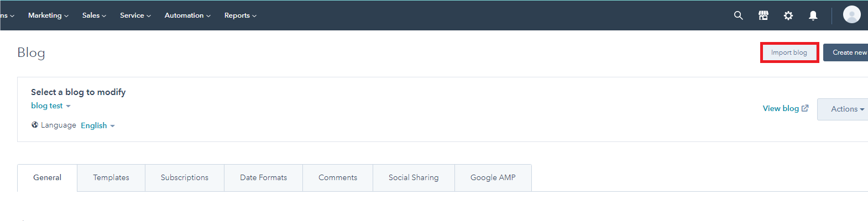Expand the Marketing menu
868x221 pixels.
click(x=48, y=15)
